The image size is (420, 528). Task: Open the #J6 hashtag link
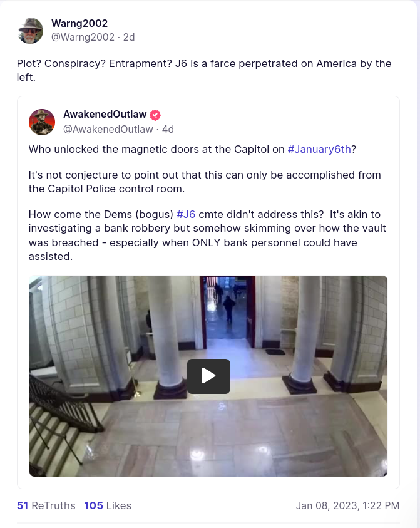(x=186, y=214)
